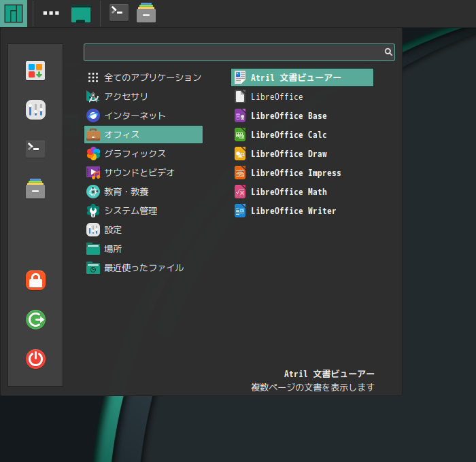Launch LibreOffice Base
Screen dimensions: 476x462
[x=303, y=115]
